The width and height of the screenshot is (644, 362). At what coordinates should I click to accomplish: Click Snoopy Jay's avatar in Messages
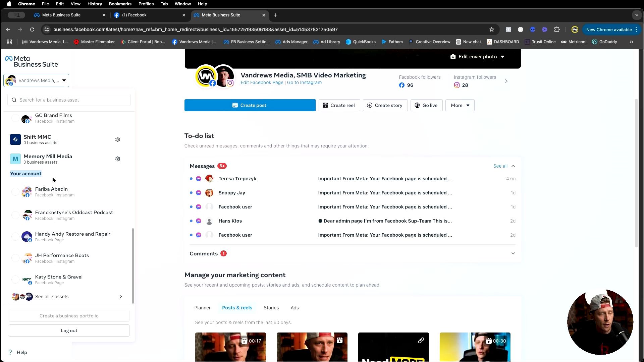pos(209,193)
